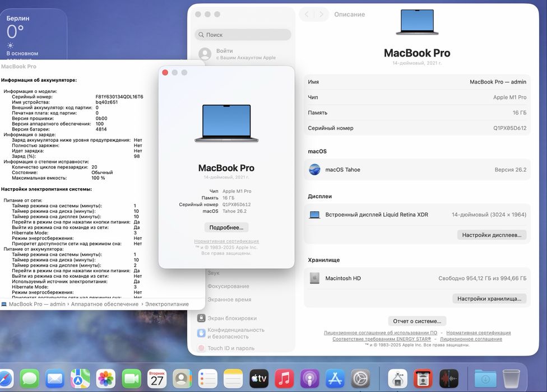Click the Berlin weather widget

coord(33,35)
